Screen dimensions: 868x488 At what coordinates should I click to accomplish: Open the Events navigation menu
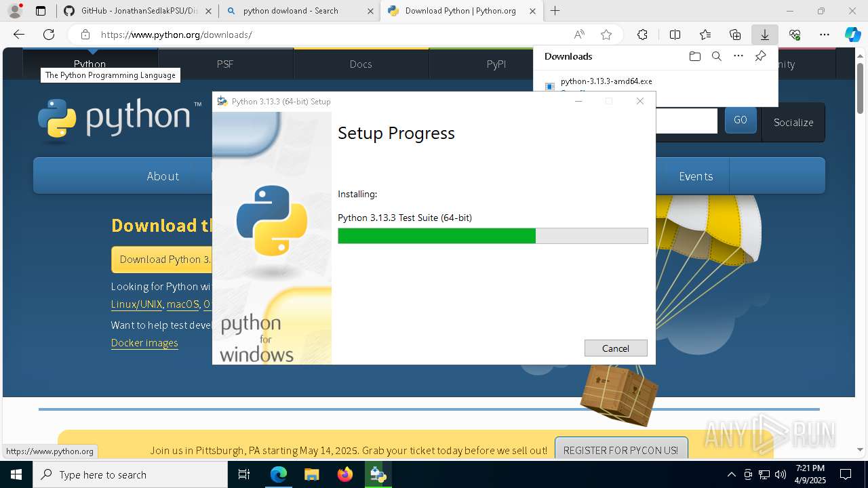[696, 176]
